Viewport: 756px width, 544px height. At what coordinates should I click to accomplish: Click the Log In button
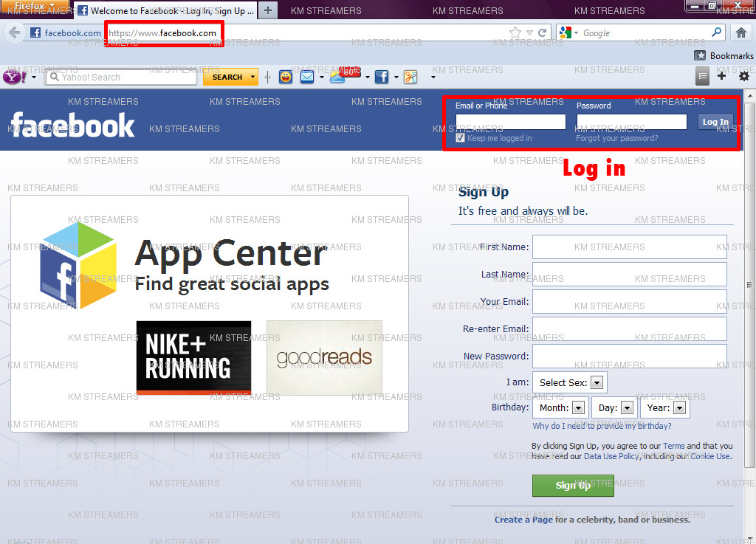[715, 122]
